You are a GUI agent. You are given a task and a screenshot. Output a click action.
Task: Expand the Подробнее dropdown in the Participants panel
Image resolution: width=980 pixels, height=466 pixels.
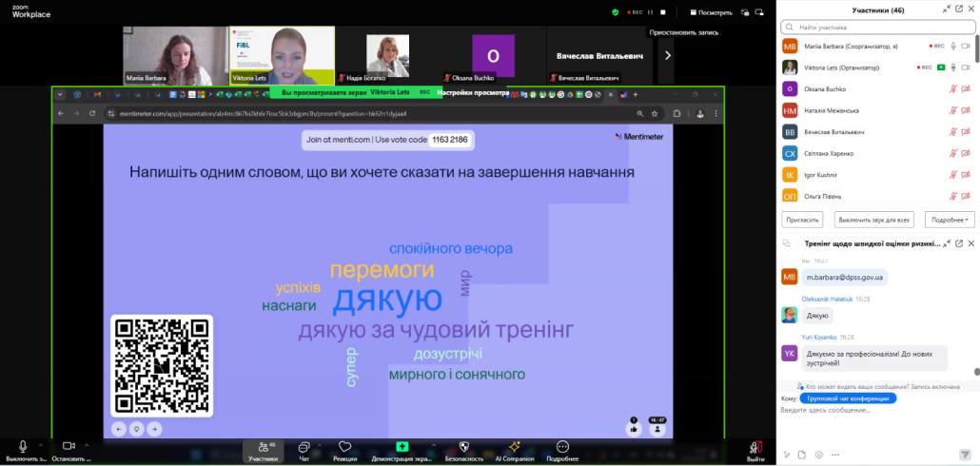[950, 220]
